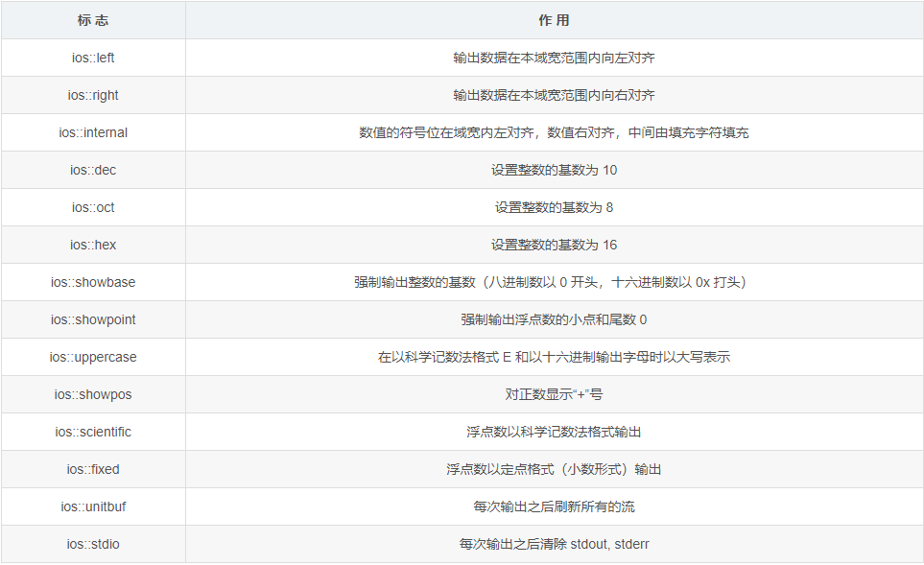
Task: Select the ios::unitbuf cell
Action: [93, 506]
